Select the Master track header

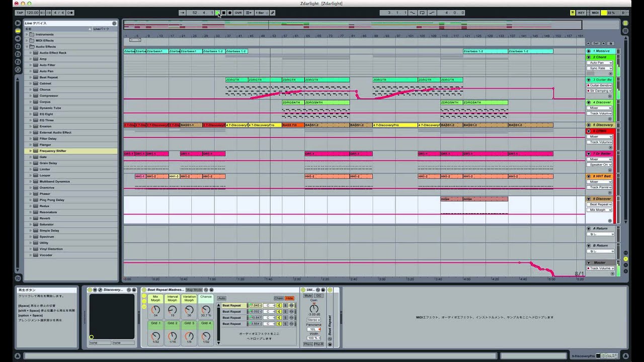point(601,262)
